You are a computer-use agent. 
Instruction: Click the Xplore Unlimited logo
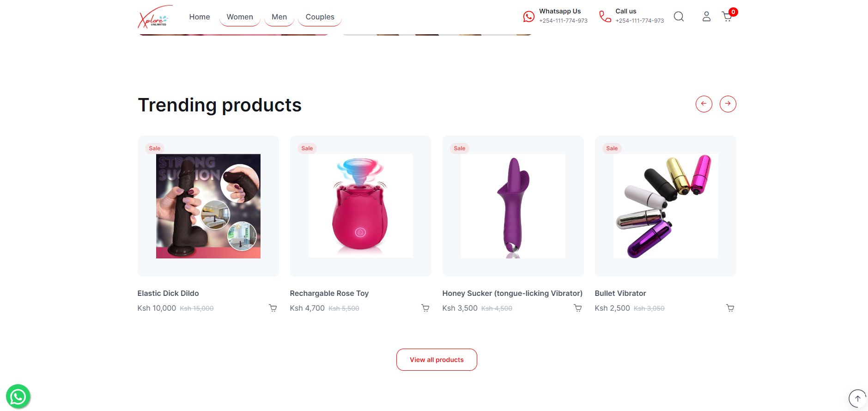click(155, 17)
